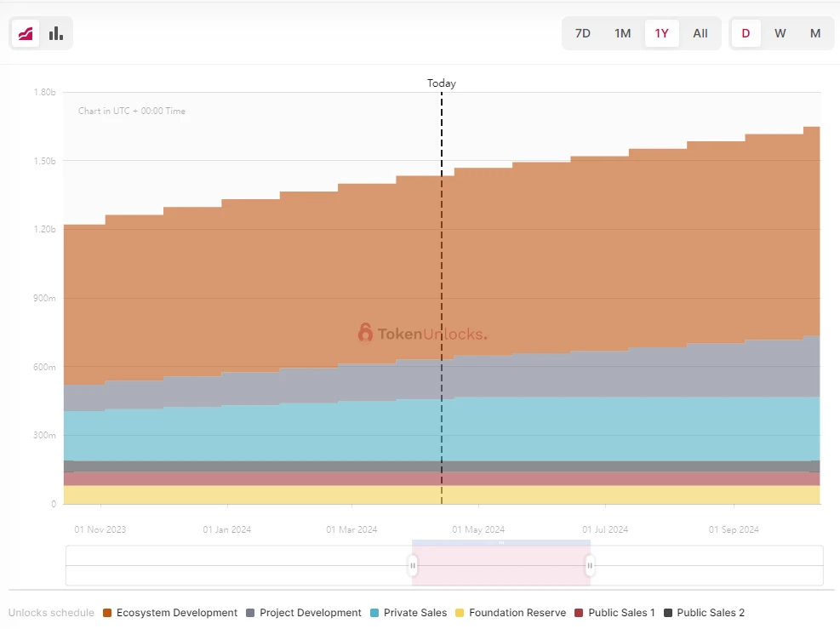Click the right range slider handle

click(x=590, y=565)
